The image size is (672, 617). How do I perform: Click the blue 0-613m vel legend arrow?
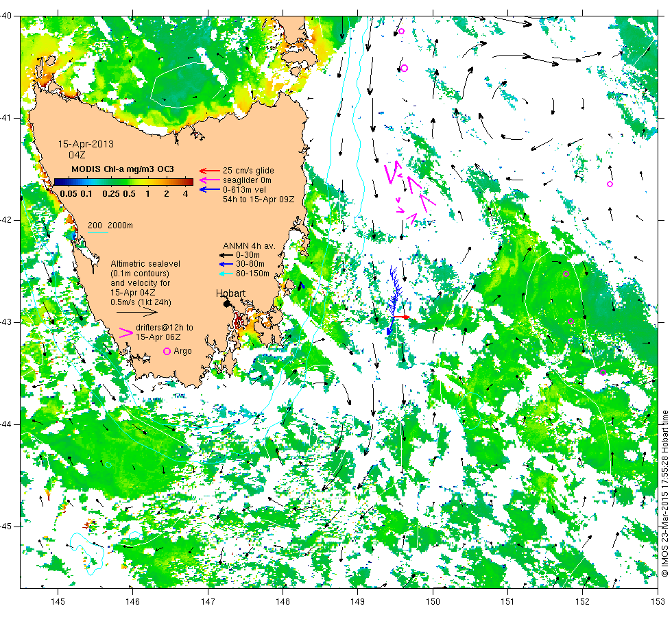pyautogui.click(x=210, y=189)
